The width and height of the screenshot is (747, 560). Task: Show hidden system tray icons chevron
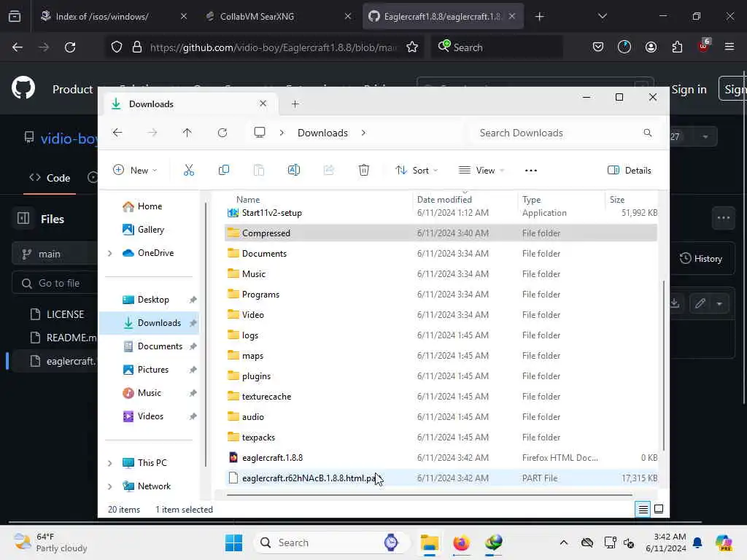tap(564, 542)
